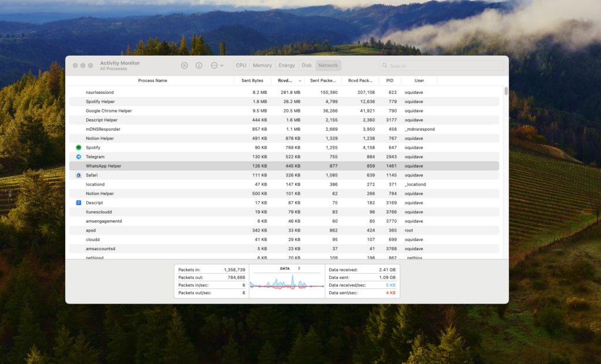Image resolution: width=601 pixels, height=364 pixels.
Task: Select the Telegram process name
Action: (95, 157)
